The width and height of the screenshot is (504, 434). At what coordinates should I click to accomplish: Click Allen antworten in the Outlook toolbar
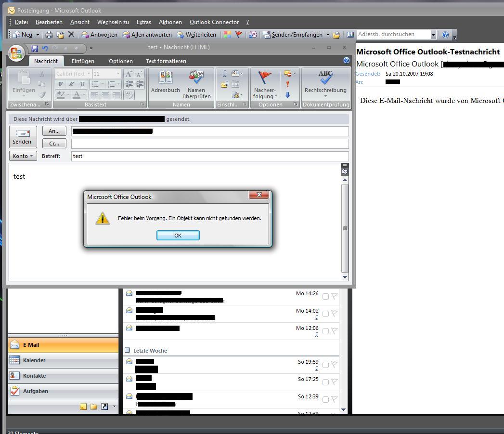[147, 34]
